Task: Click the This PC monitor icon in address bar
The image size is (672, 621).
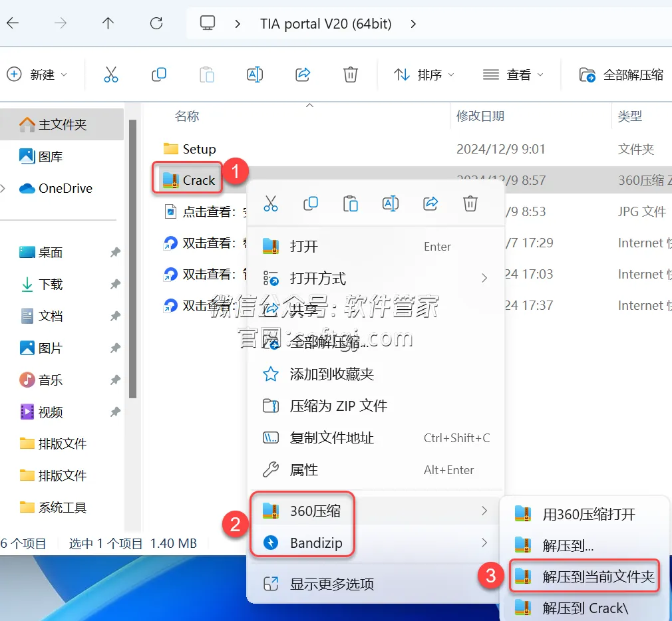Action: (x=208, y=23)
